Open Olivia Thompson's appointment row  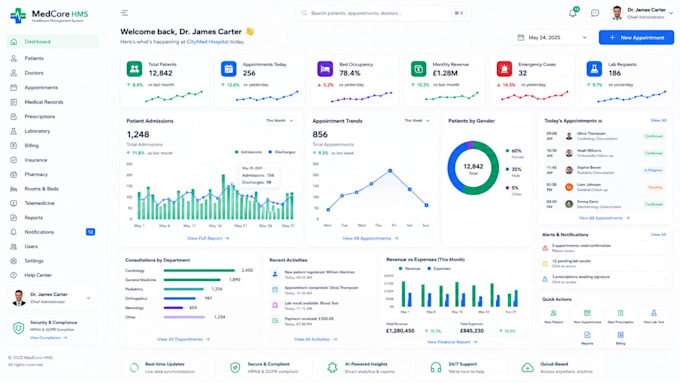(x=605, y=136)
